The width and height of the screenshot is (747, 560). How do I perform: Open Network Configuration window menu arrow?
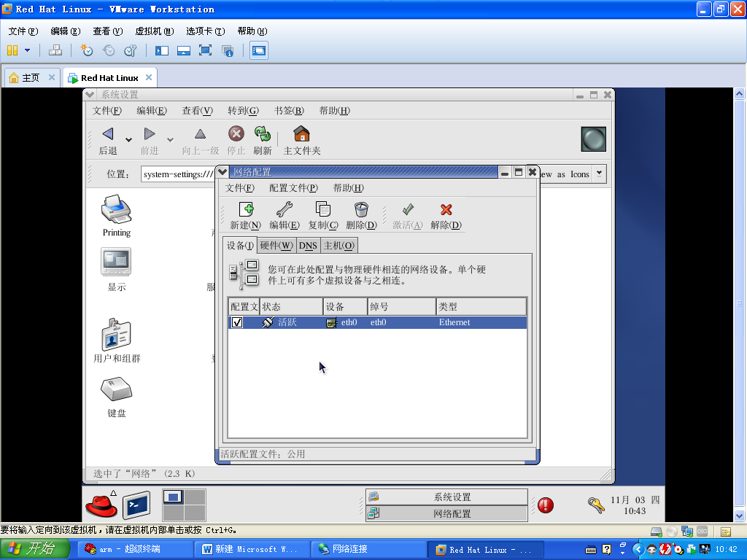pos(222,172)
